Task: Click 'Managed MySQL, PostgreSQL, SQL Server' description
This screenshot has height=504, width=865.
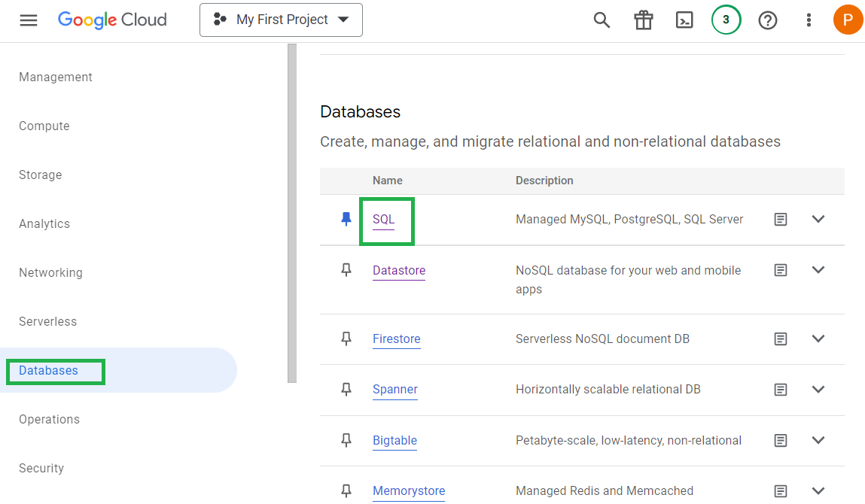Action: 629,220
